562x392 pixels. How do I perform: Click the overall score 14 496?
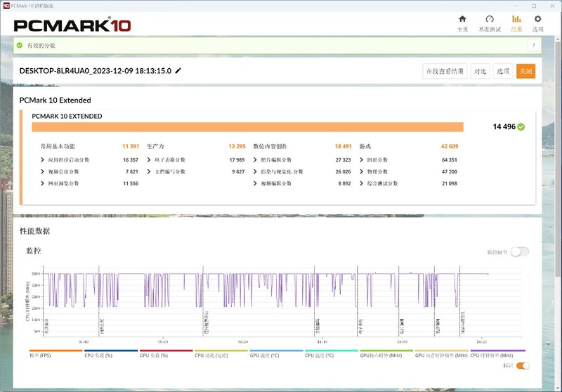coord(504,127)
